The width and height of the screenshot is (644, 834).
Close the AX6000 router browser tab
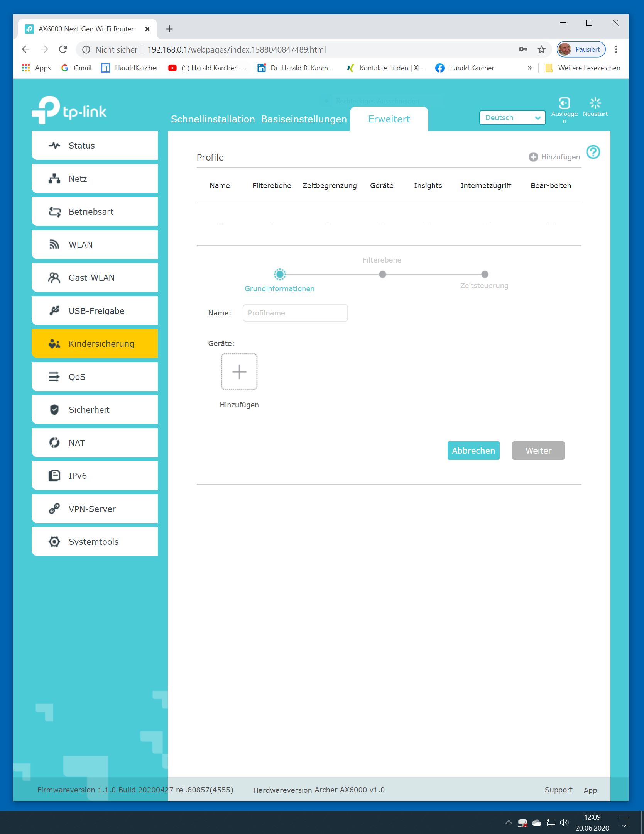[147, 29]
